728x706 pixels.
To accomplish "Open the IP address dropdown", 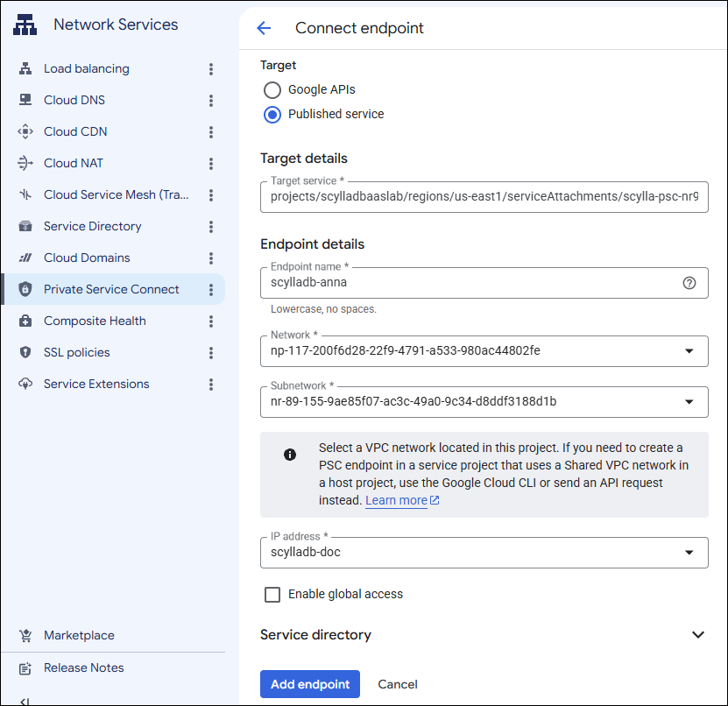I will (x=484, y=553).
